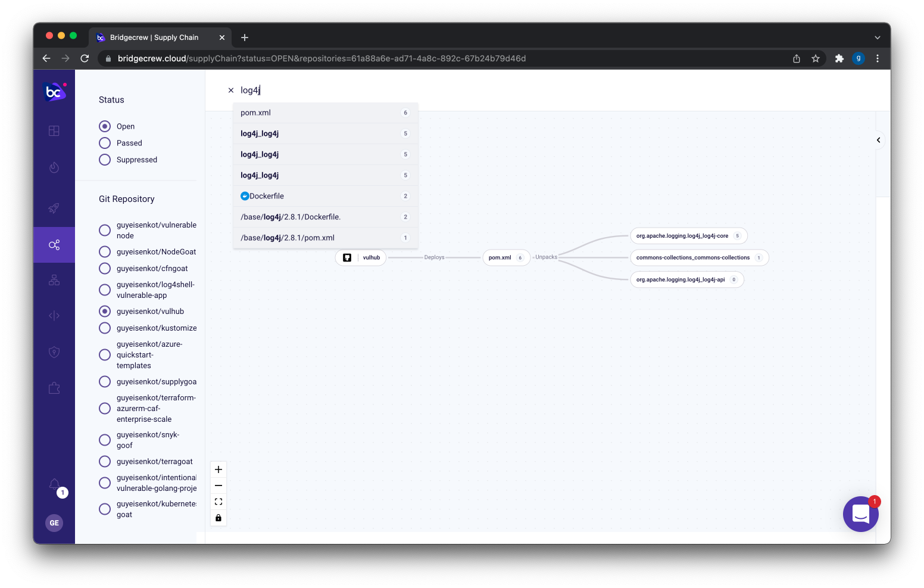The height and width of the screenshot is (588, 924).
Task: Choose /base/log4j/2.8.1/Dockerfile suggestion
Action: pyautogui.click(x=325, y=217)
